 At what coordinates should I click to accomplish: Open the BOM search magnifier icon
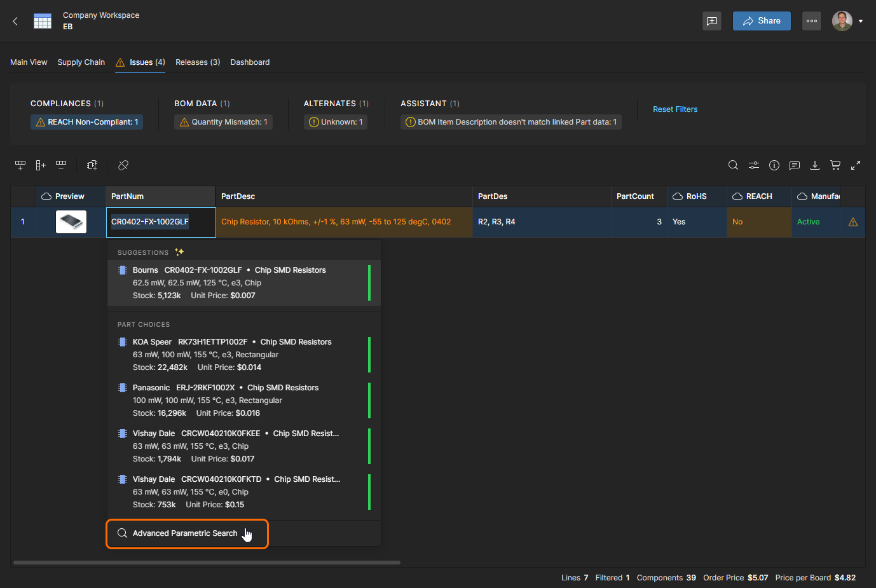coord(733,165)
